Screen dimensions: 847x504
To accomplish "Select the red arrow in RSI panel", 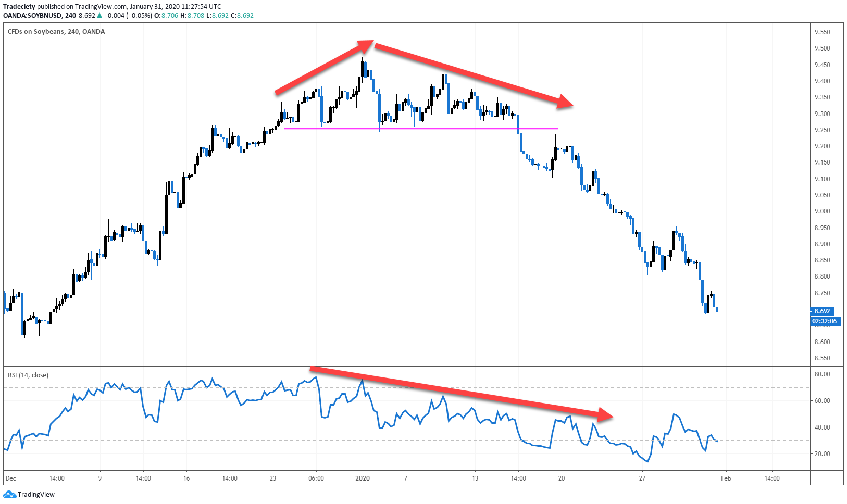I will tap(461, 392).
